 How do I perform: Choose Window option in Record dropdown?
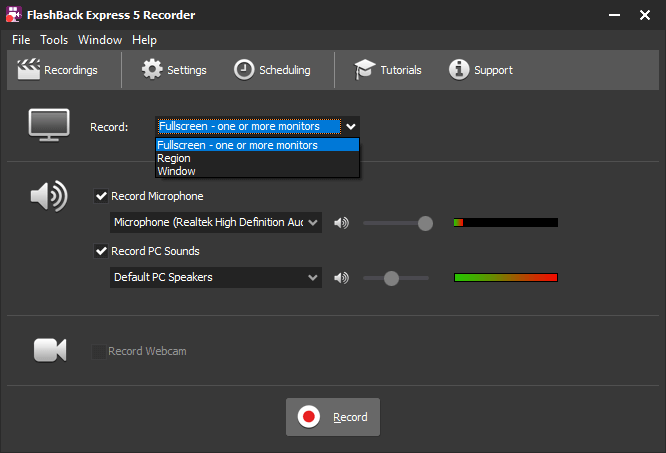pos(176,171)
